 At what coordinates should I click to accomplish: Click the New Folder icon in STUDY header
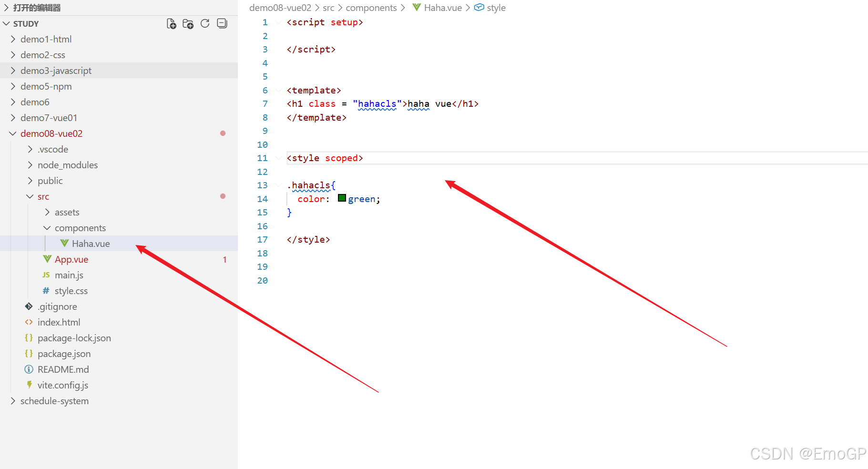click(188, 24)
